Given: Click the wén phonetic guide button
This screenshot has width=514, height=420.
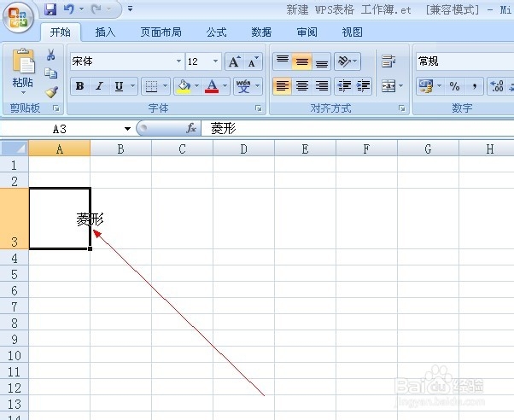Looking at the screenshot, I should [x=243, y=86].
